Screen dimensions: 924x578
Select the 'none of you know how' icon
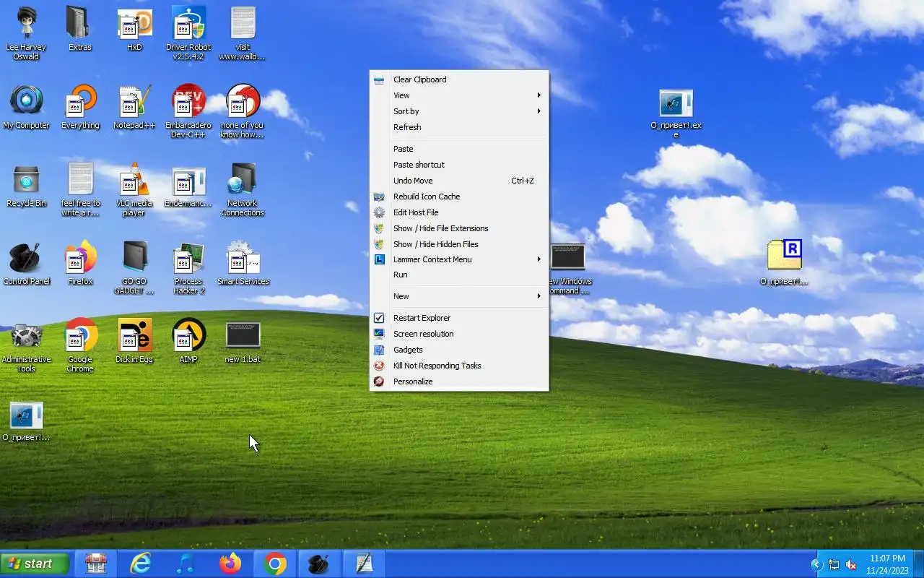[x=243, y=111]
